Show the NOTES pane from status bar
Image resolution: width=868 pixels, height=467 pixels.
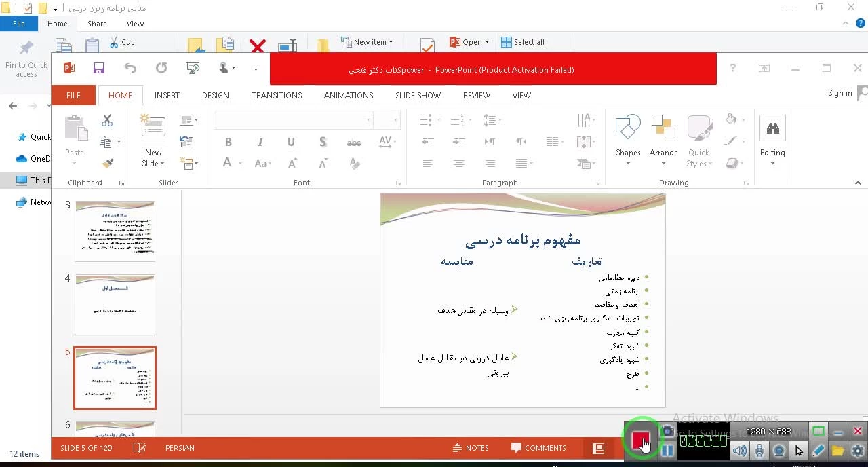tap(471, 448)
